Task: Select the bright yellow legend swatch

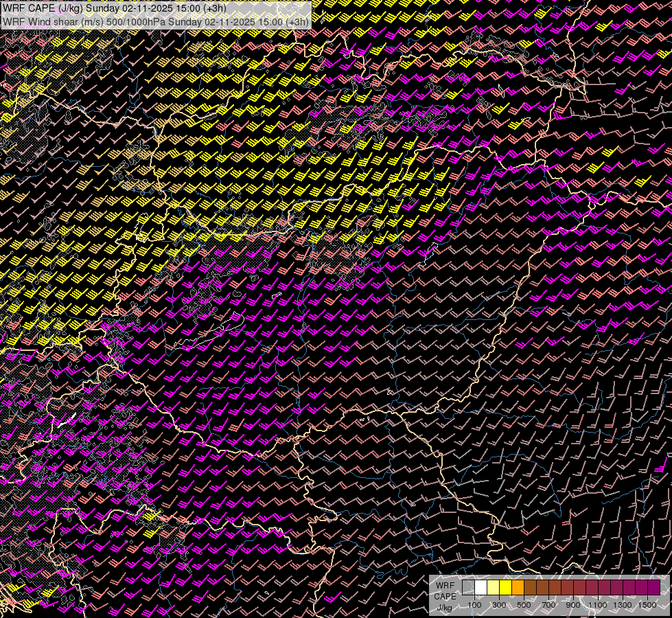Action: (x=505, y=588)
